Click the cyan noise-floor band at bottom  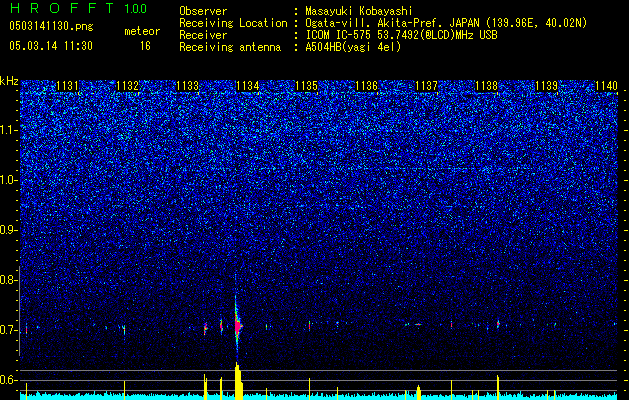(319, 396)
